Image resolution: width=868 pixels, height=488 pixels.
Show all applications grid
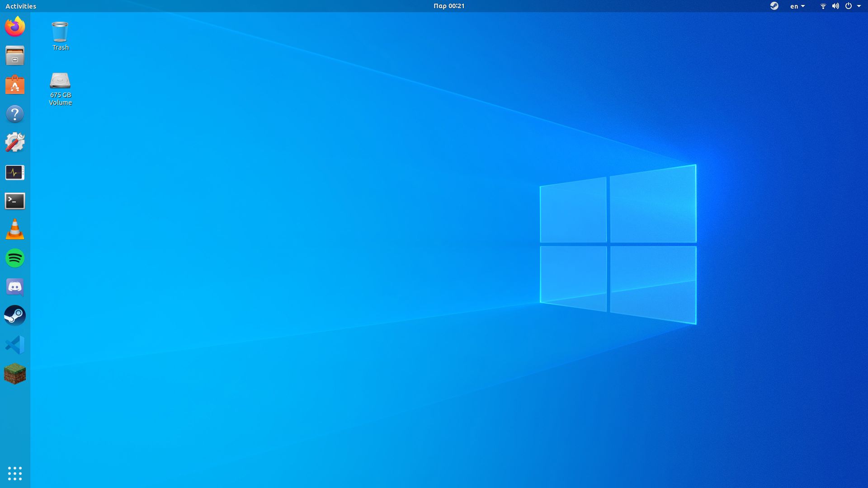tap(15, 473)
